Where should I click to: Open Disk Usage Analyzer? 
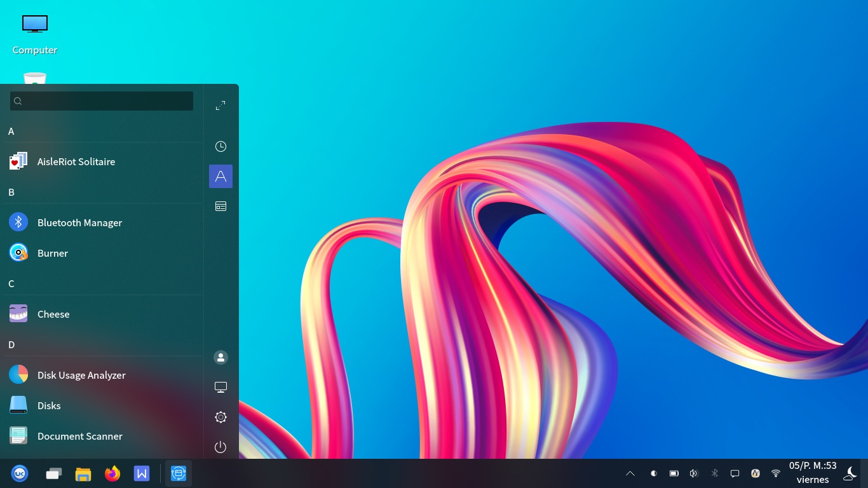pos(81,375)
